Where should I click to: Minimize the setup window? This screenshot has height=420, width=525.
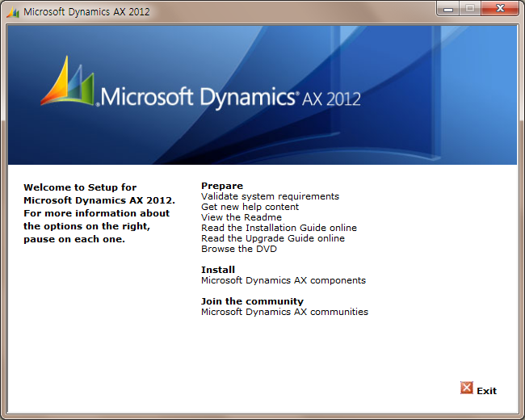pos(448,8)
